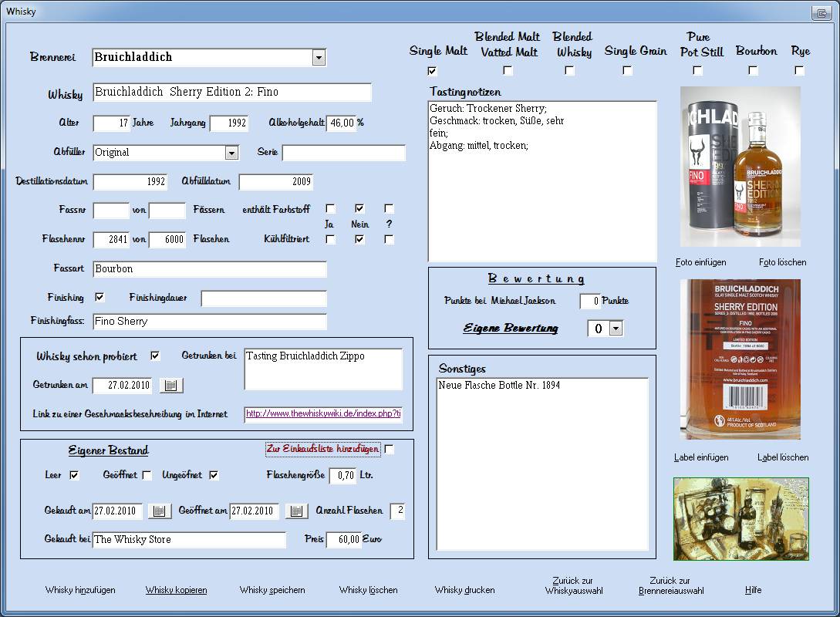The image size is (840, 617).
Task: Toggle Kühlfiltriert Nein checkbox
Action: (359, 239)
